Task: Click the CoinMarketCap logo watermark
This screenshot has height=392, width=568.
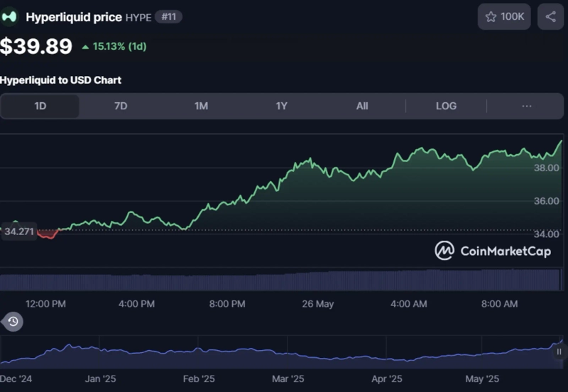Action: click(x=493, y=251)
